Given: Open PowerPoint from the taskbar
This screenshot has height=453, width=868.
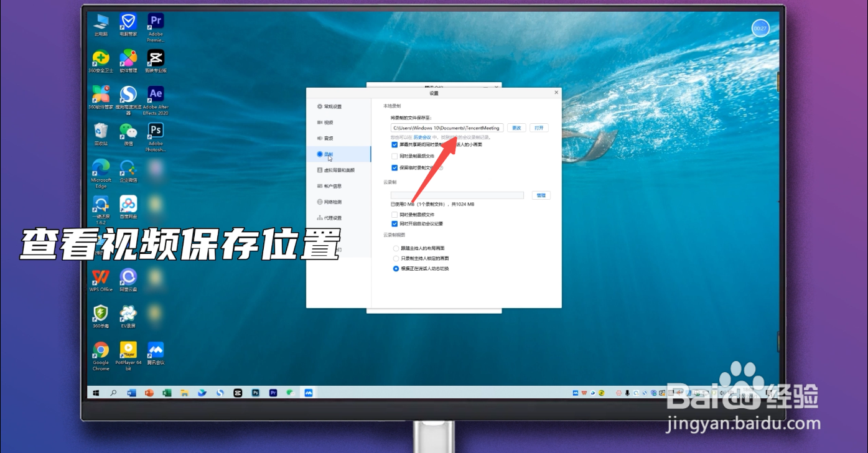Looking at the screenshot, I should click(149, 393).
